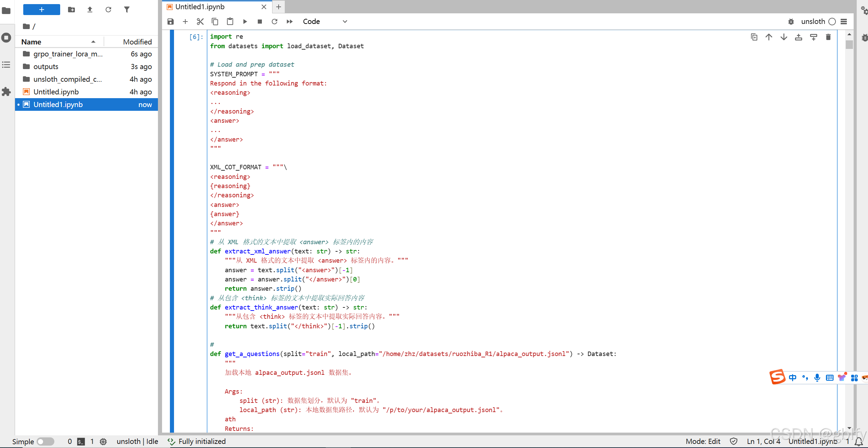Open a new launcher tab with plus

279,7
